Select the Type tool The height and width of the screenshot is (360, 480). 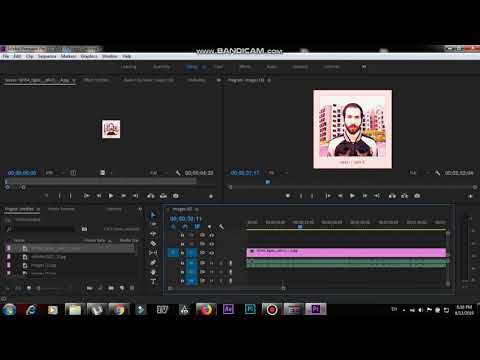[x=153, y=281]
